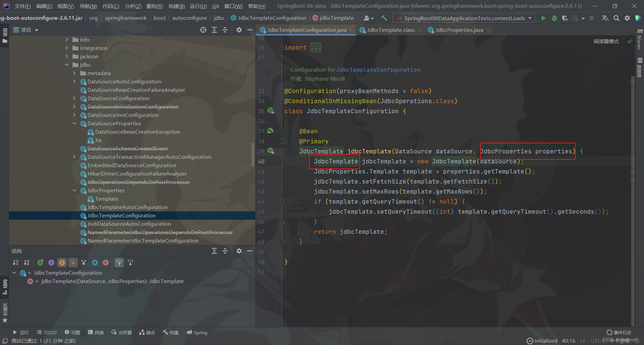This screenshot has height=345, width=644.
Task: Open the Git menu
Action: pos(216,6)
